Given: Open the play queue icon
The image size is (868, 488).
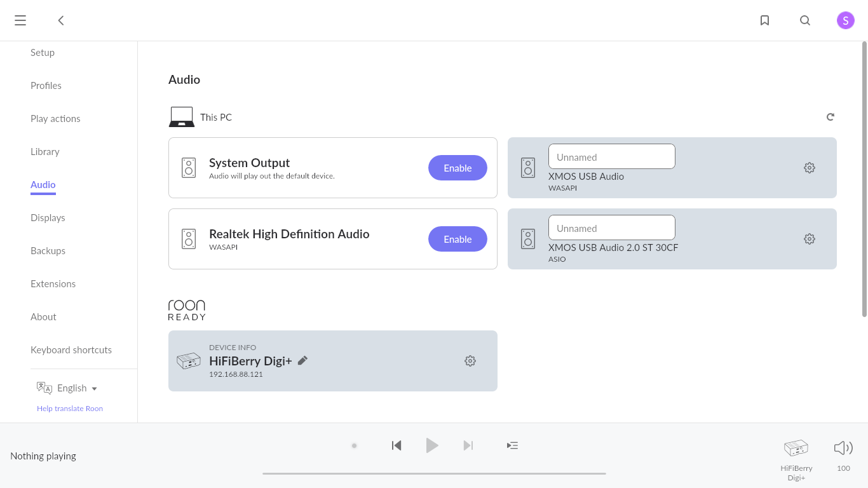Looking at the screenshot, I should [512, 445].
